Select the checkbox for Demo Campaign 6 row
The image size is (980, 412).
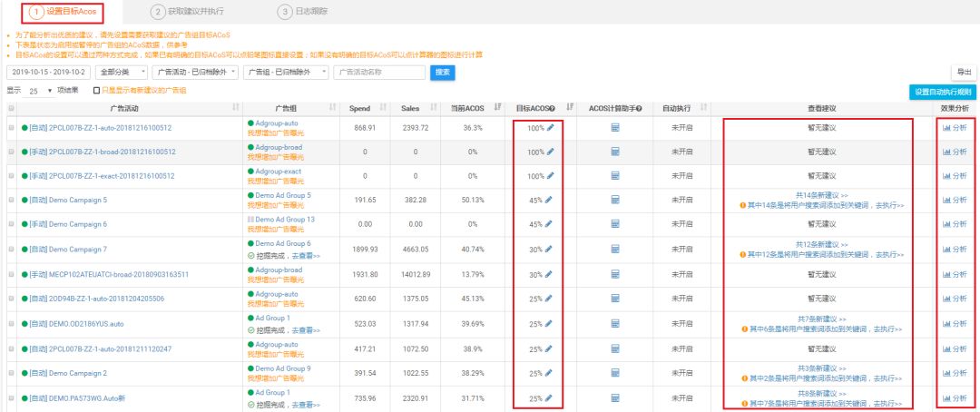[12, 224]
